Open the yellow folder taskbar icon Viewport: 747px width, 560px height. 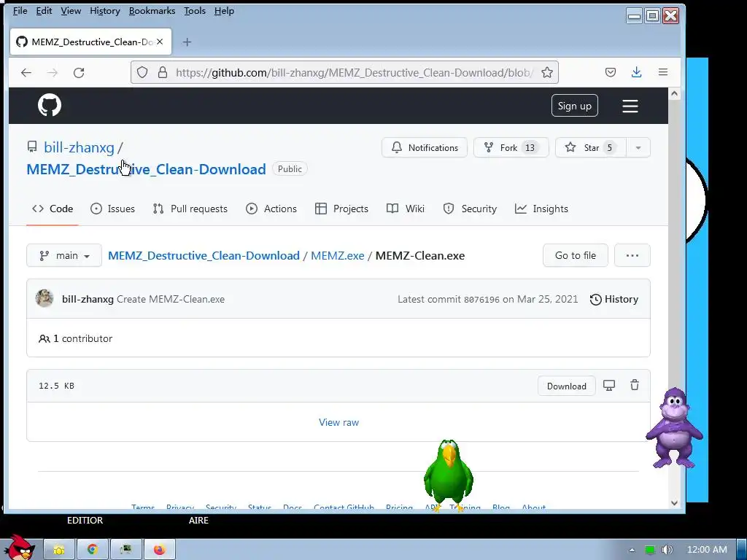(x=59, y=550)
